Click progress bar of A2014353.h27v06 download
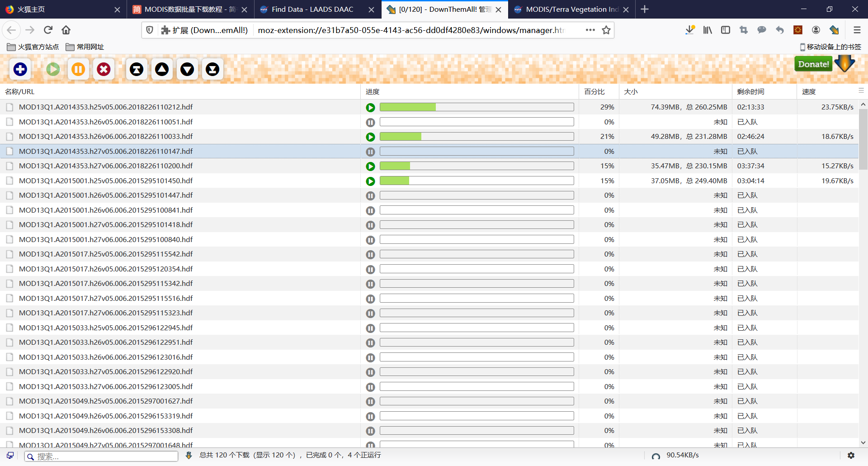868x466 pixels. point(477,166)
